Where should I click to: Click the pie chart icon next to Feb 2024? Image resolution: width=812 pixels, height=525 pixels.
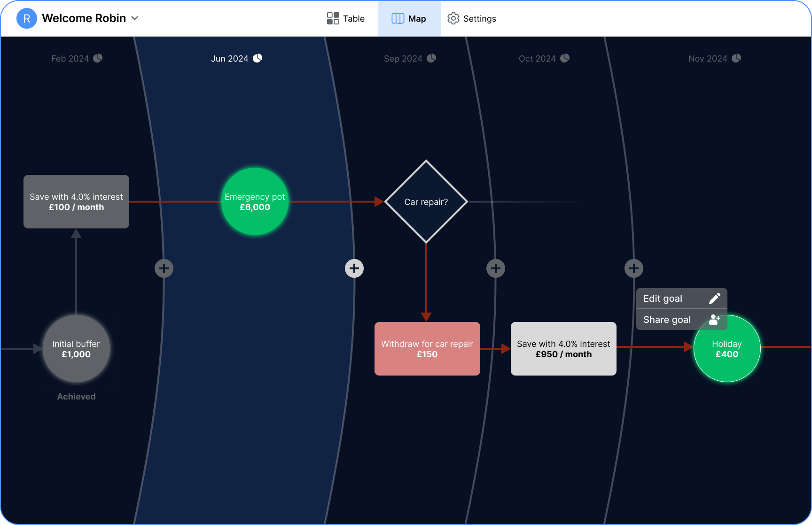coord(98,58)
